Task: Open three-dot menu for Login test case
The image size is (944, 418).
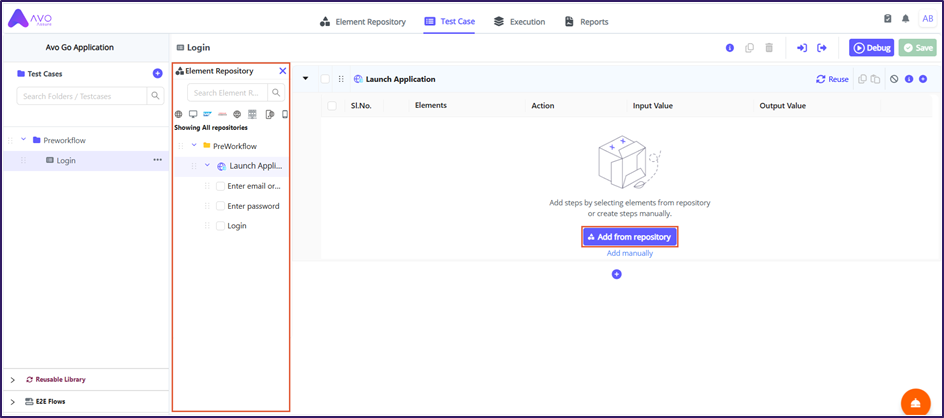Action: click(157, 160)
